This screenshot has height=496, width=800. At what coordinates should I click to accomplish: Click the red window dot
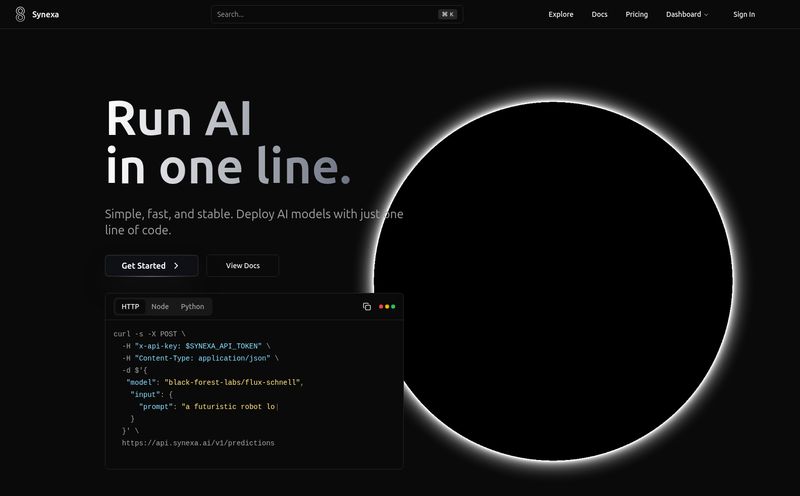click(x=381, y=307)
